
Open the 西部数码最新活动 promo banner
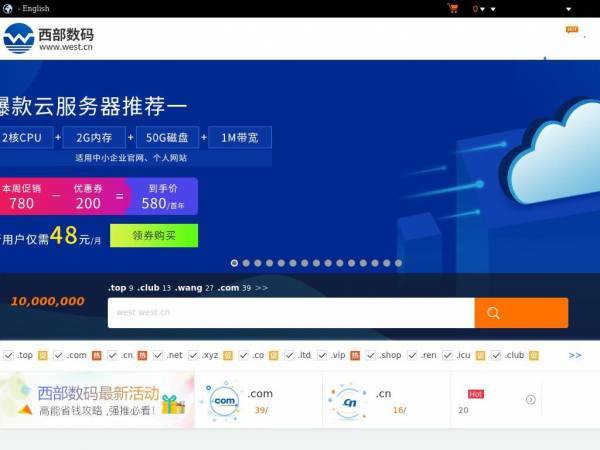[x=97, y=400]
